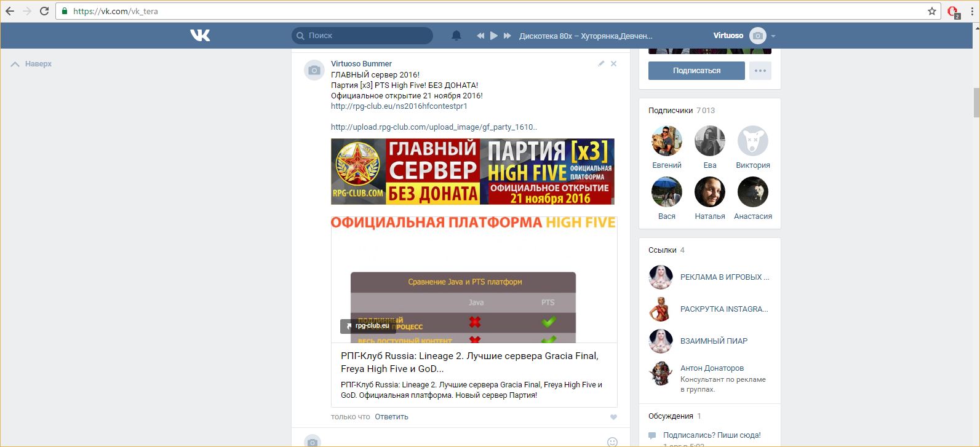This screenshot has height=447, width=980.
Task: Click the VK logo in header
Action: [x=200, y=36]
